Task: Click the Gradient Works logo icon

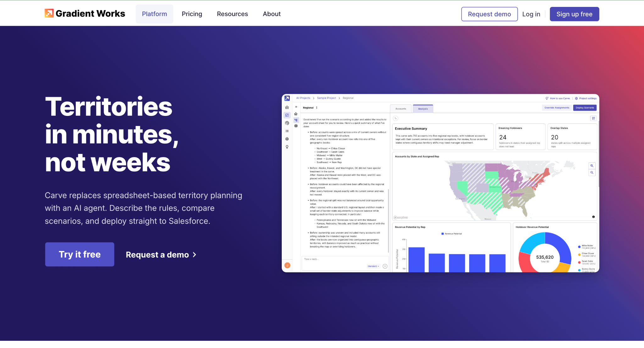Action: coord(49,13)
